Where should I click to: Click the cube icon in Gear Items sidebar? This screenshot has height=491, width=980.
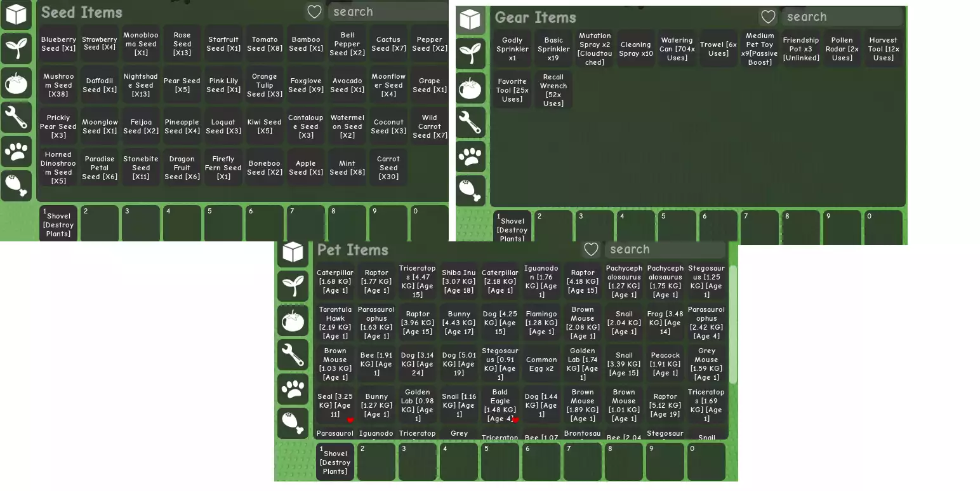pos(470,20)
